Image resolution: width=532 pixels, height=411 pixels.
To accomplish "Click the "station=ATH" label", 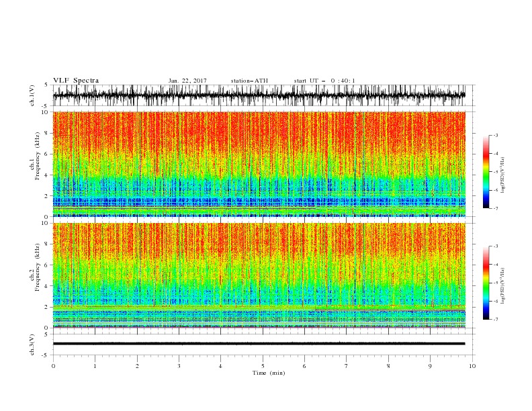I will tap(249, 81).
